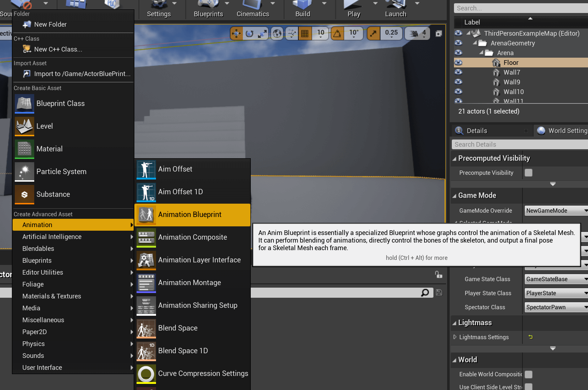
Task: Select the translate gizmo tool in viewport
Action: (236, 34)
